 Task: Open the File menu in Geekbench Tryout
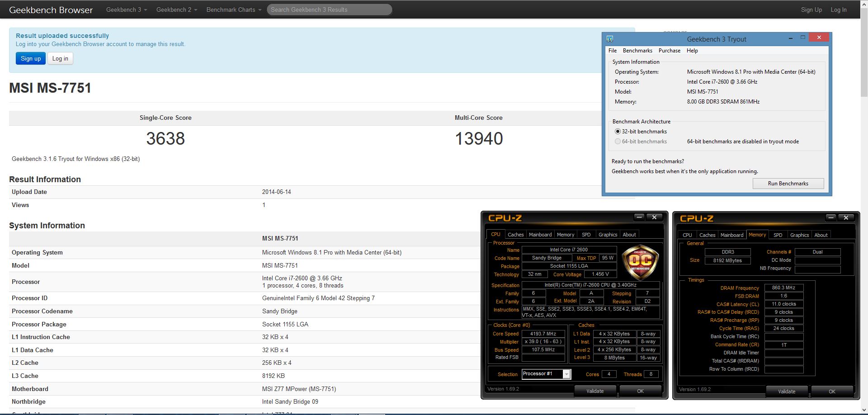613,51
